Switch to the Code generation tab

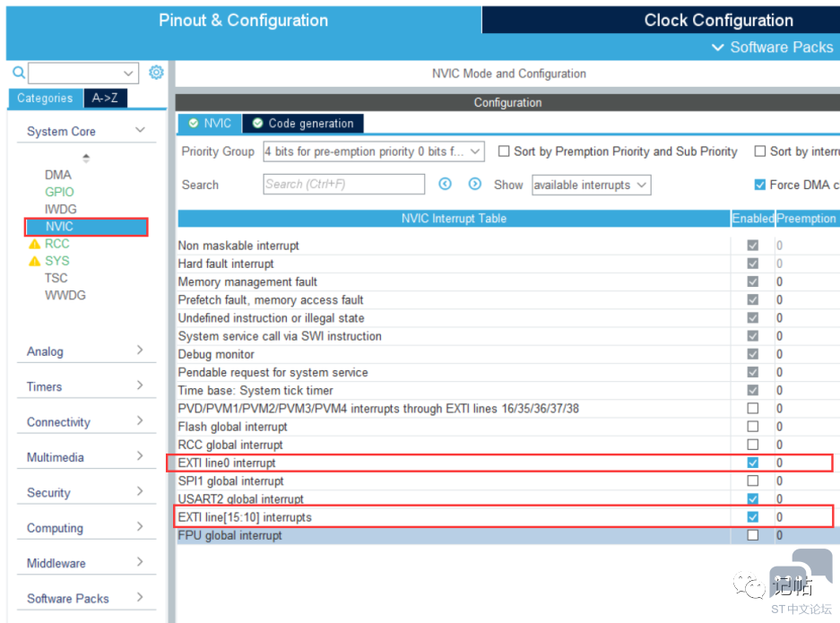[x=303, y=123]
